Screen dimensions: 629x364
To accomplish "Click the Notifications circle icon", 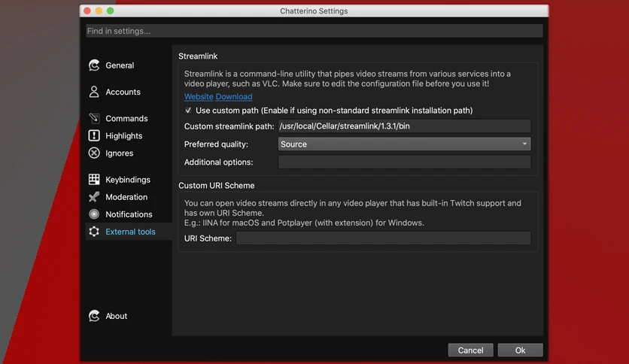I will click(94, 214).
